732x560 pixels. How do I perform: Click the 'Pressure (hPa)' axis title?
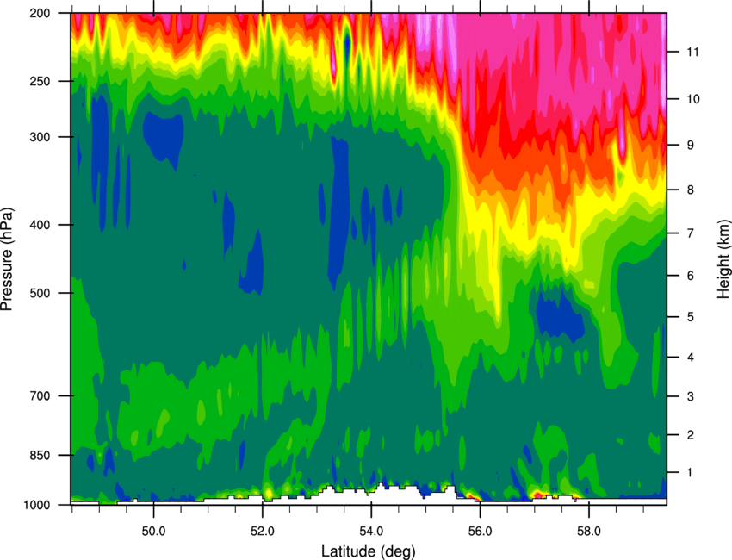(7, 258)
